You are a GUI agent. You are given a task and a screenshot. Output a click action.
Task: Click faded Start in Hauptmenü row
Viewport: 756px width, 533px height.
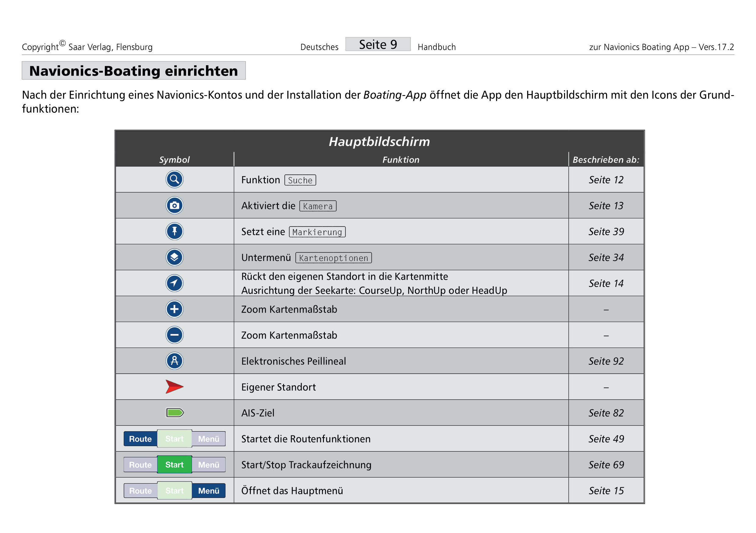point(175,491)
